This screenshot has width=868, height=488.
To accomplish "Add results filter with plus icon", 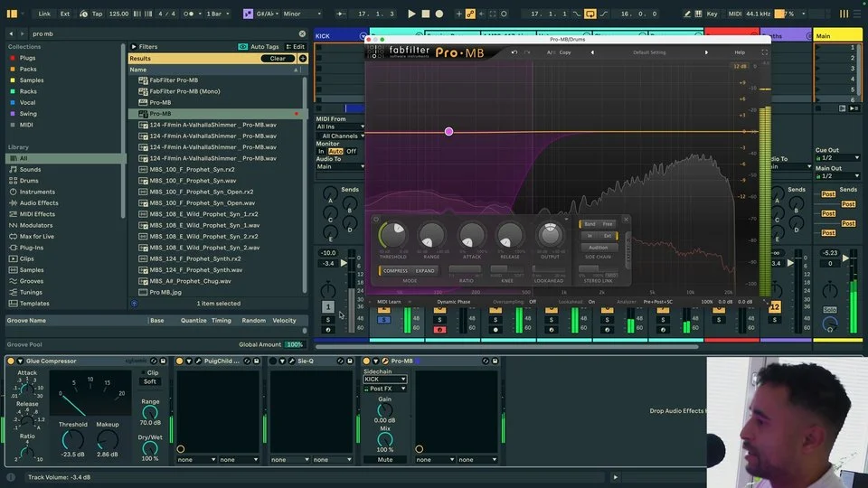I will (x=303, y=58).
